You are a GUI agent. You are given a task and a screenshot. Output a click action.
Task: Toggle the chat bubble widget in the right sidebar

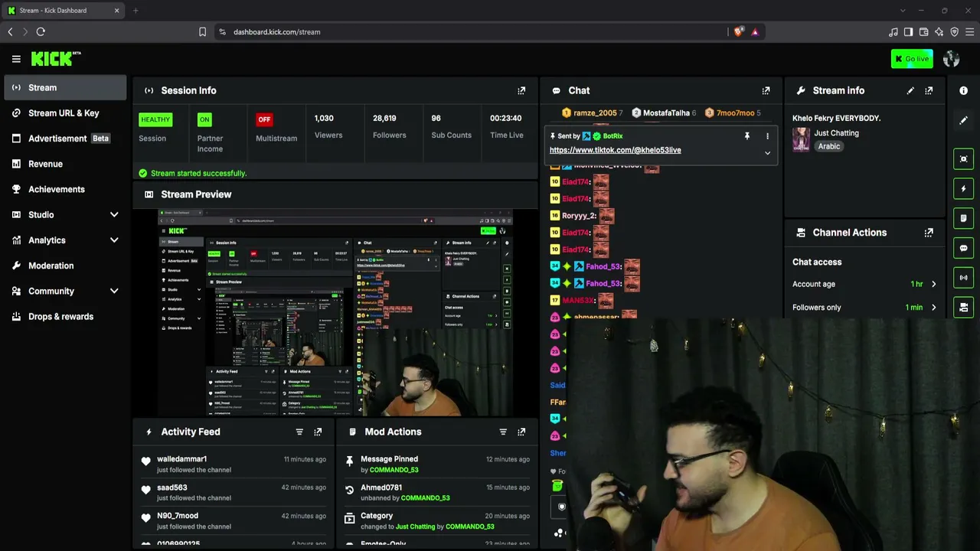tap(963, 248)
